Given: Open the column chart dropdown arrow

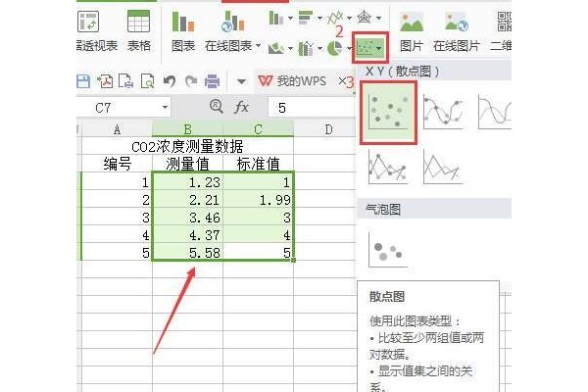Looking at the screenshot, I should click(x=290, y=18).
